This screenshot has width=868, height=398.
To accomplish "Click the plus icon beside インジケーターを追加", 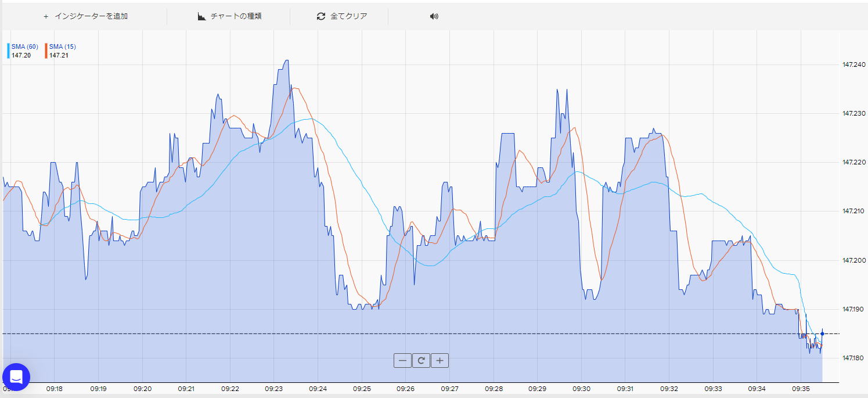I will 46,16.
